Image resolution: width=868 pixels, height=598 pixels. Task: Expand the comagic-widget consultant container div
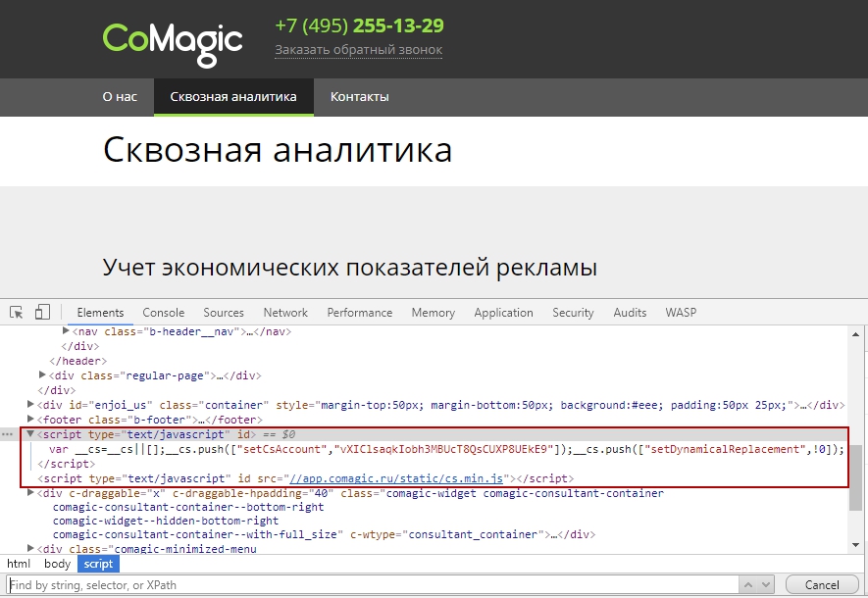coord(30,493)
